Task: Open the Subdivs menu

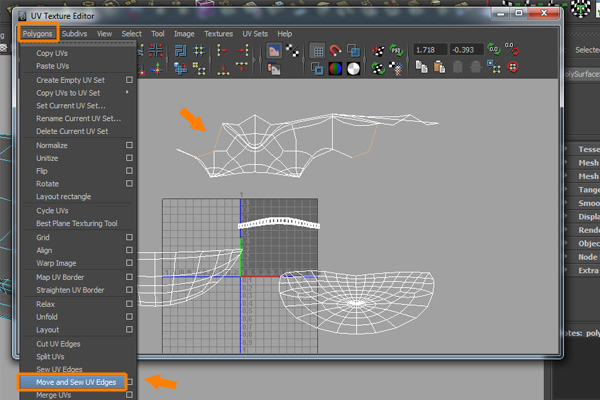Action: click(x=74, y=33)
